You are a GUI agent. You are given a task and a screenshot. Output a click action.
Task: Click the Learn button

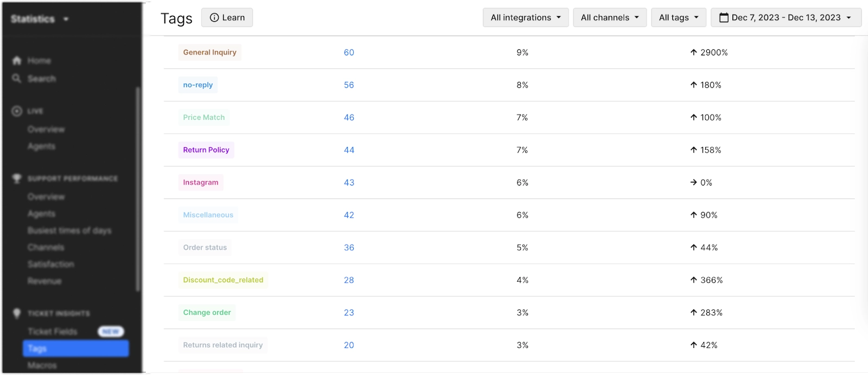pyautogui.click(x=227, y=18)
